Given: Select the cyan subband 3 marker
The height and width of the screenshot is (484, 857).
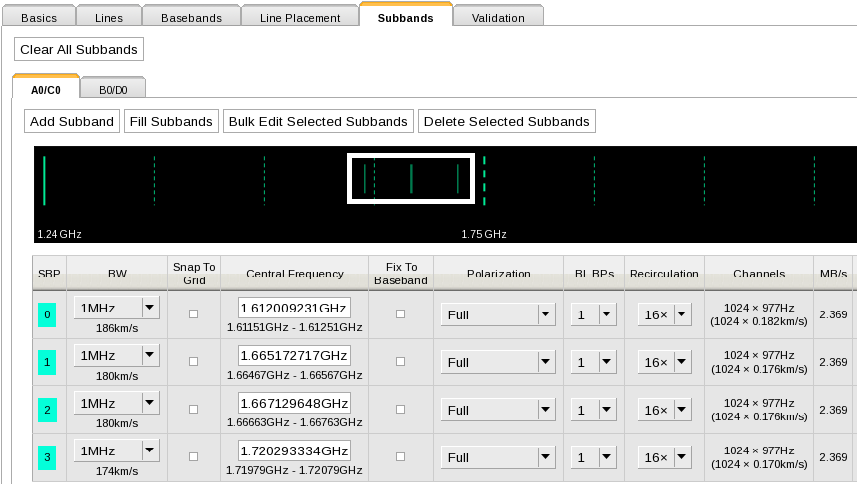Looking at the screenshot, I should 48,458.
